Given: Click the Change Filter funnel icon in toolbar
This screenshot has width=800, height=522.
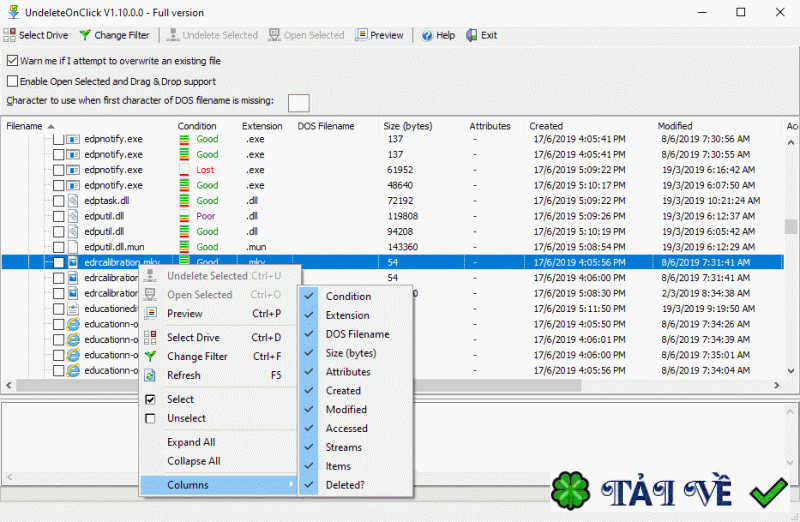Looking at the screenshot, I should pos(85,35).
